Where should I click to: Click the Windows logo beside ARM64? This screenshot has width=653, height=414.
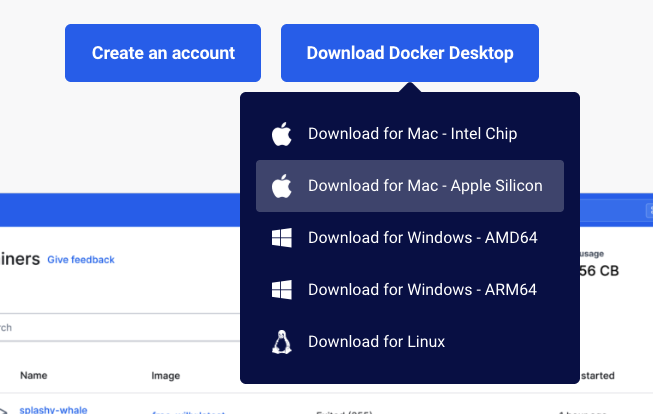click(x=282, y=290)
